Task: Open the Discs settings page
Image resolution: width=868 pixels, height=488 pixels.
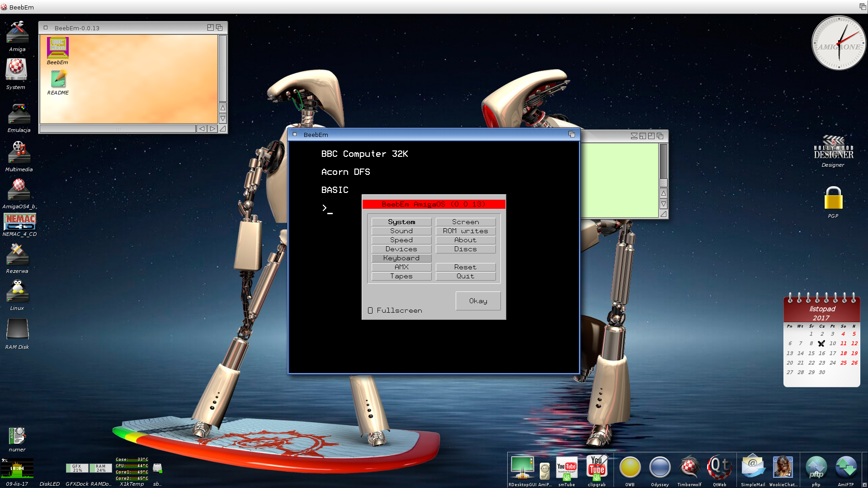Action: (466, 249)
